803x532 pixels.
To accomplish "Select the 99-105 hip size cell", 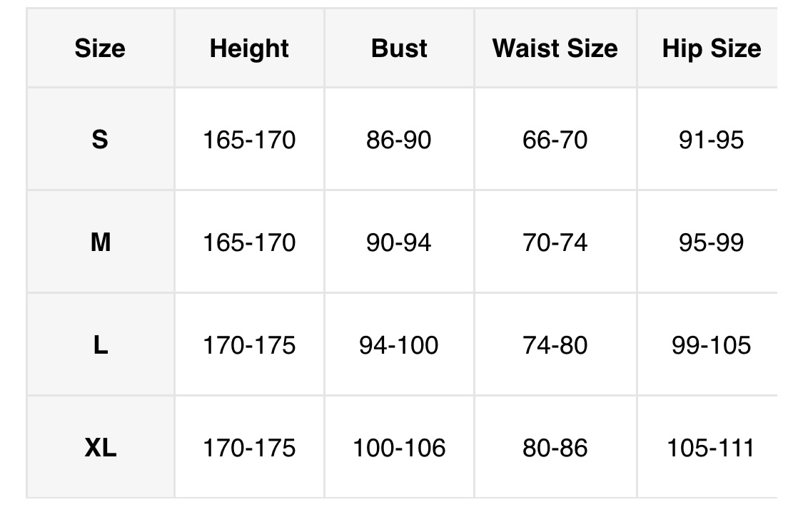I will tap(711, 345).
